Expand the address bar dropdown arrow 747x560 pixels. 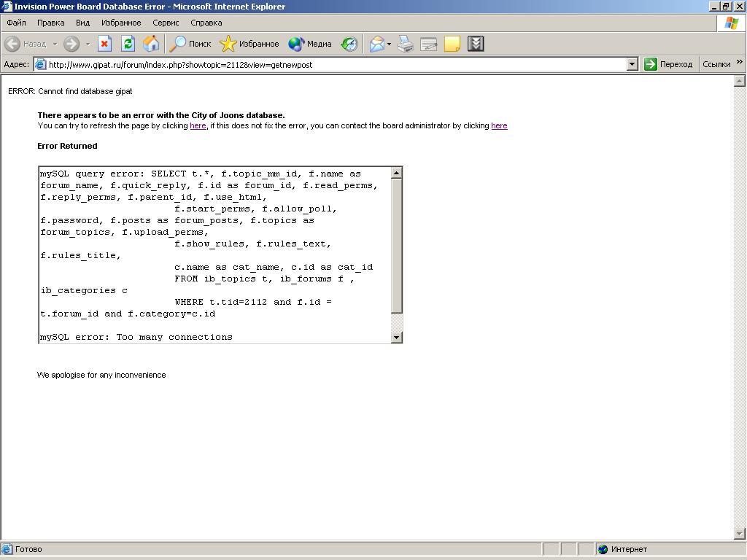632,64
